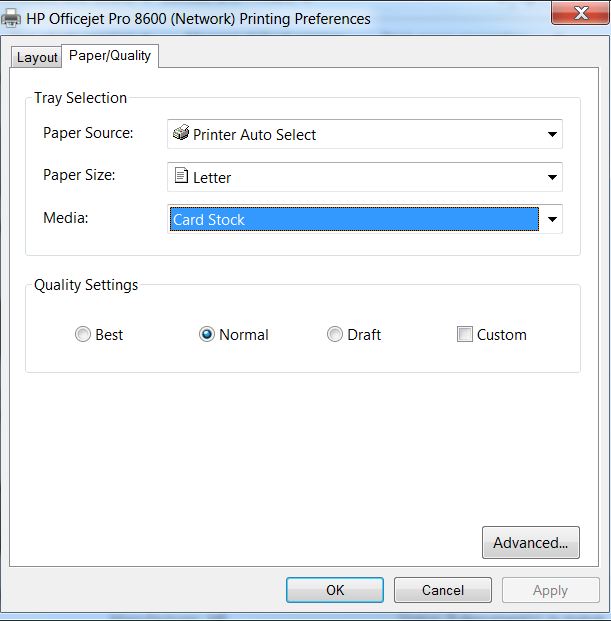Image resolution: width=611 pixels, height=621 pixels.
Task: Switch to the Layout tab
Action: 36,57
